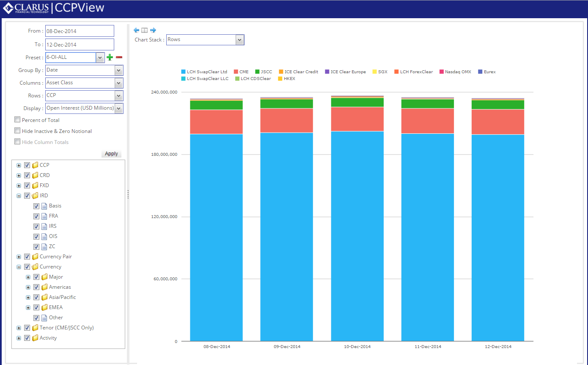Click the FXD folder icon

click(x=36, y=185)
